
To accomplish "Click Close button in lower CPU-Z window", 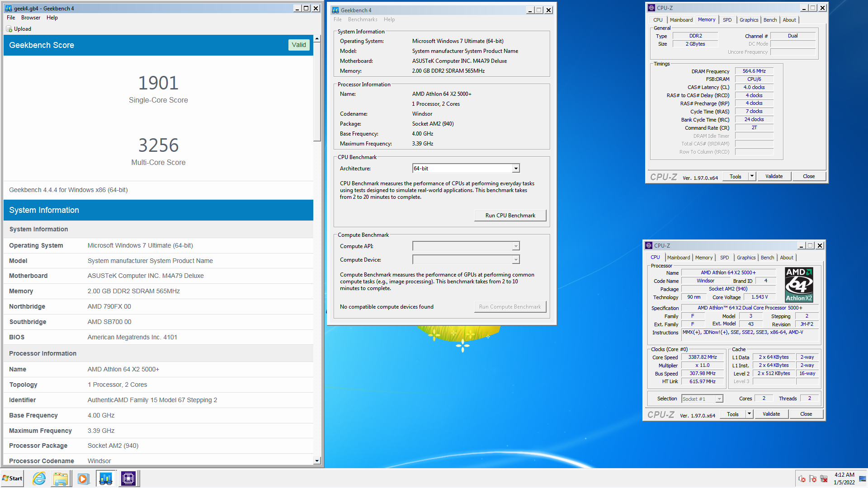I will (x=806, y=414).
